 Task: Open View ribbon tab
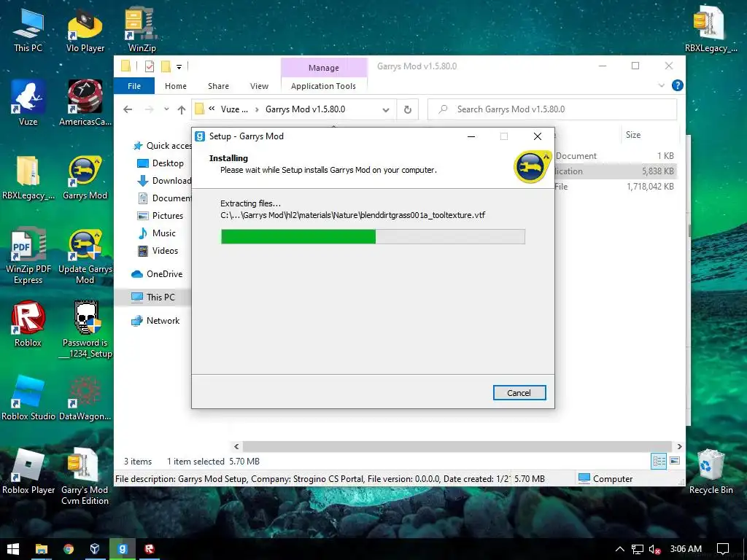pyautogui.click(x=259, y=86)
